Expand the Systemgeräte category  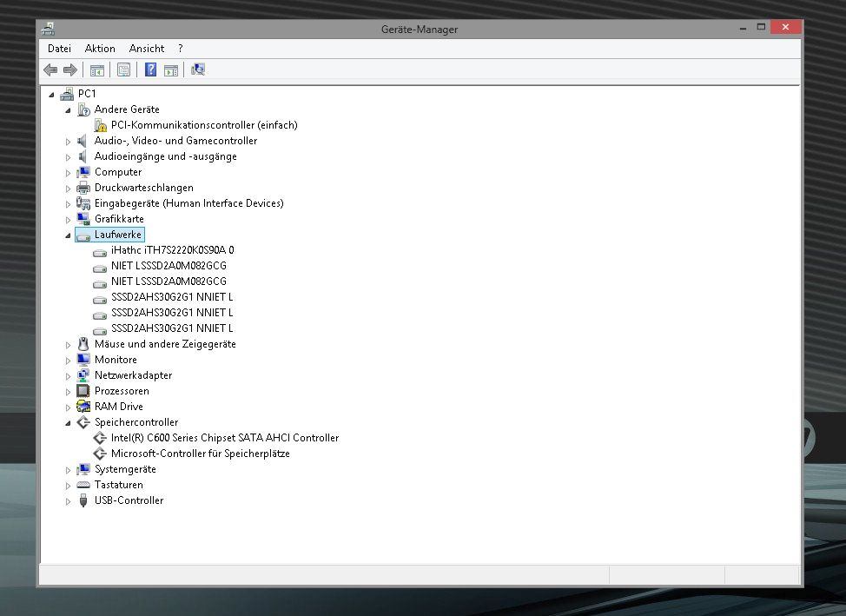click(68, 470)
